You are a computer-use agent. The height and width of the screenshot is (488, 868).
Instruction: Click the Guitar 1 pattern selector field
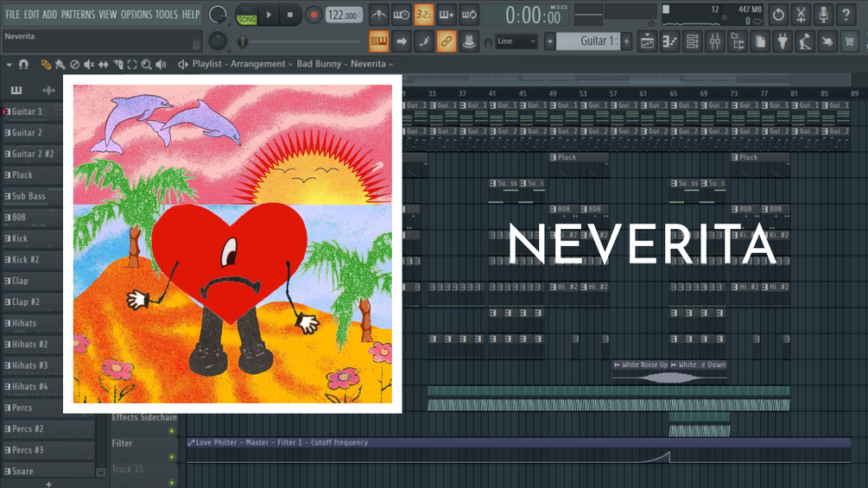coord(588,41)
